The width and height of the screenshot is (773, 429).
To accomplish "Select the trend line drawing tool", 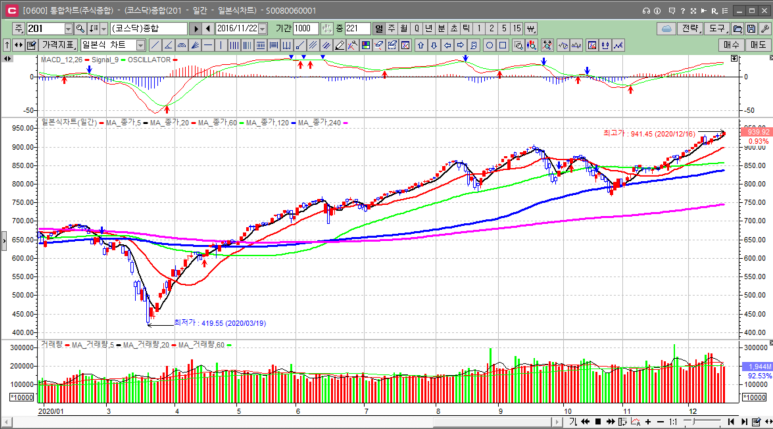I will point(155,45).
